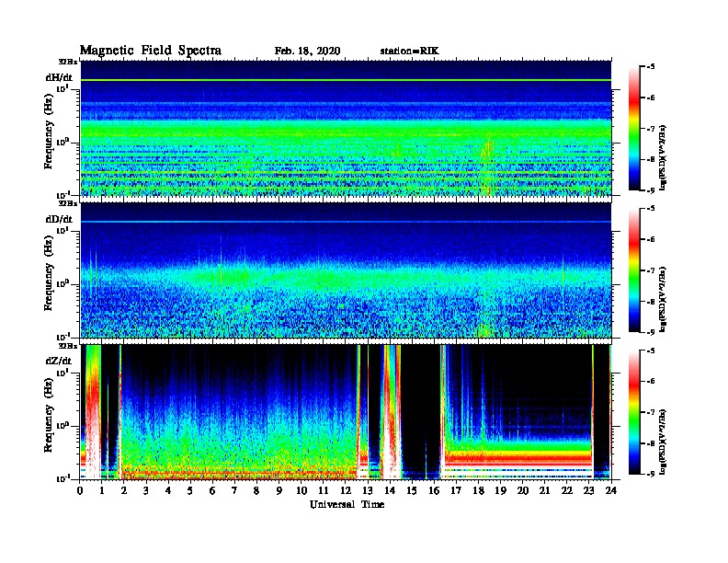Click hour 21 on the Universal Time axis
Image resolution: width=728 pixels, height=563 pixels.
(x=544, y=490)
